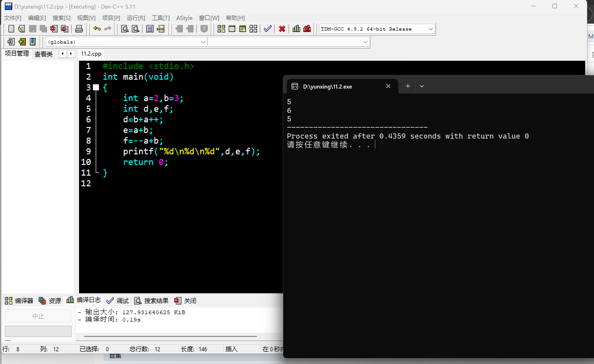Image resolution: width=594 pixels, height=364 pixels.
Task: Add a new terminal tab with plus
Action: pyautogui.click(x=408, y=86)
